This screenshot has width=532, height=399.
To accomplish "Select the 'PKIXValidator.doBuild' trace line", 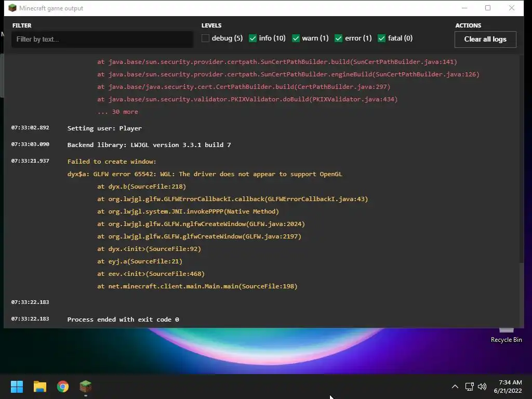I will (247, 99).
